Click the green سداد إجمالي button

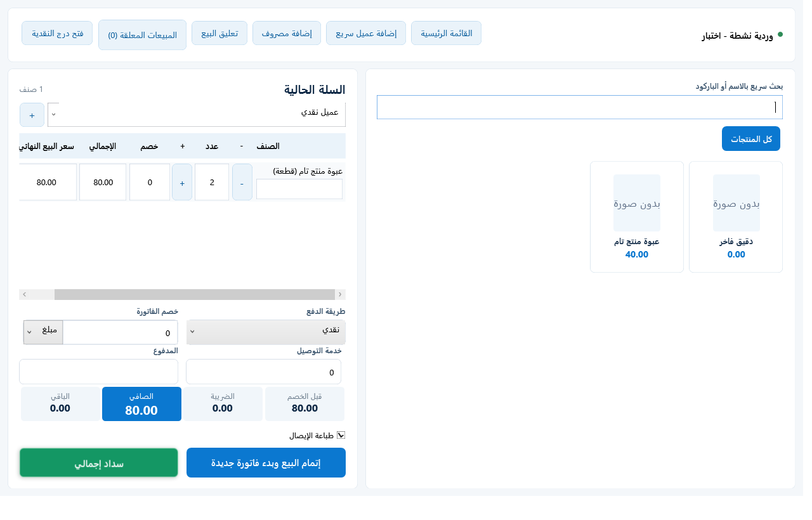[x=99, y=463]
